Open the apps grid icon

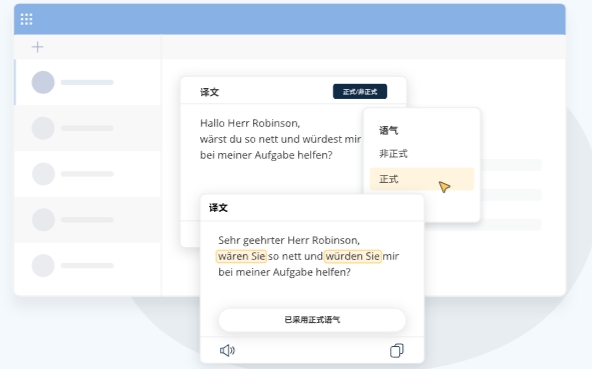26,19
